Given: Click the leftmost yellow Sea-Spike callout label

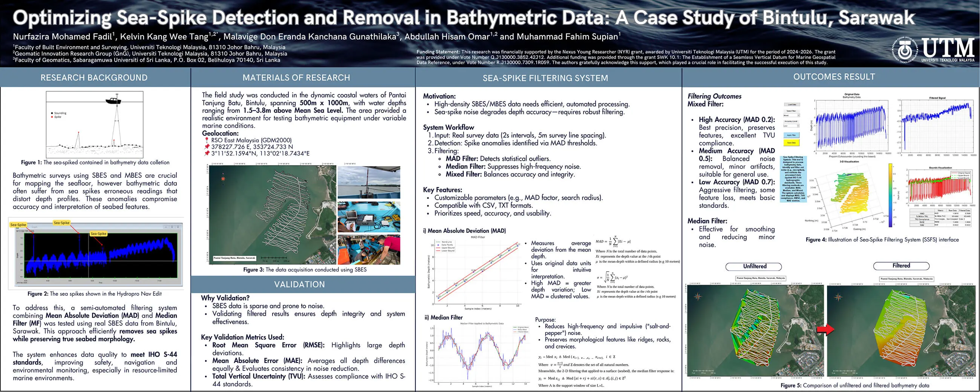Looking at the screenshot, I should (x=18, y=225).
